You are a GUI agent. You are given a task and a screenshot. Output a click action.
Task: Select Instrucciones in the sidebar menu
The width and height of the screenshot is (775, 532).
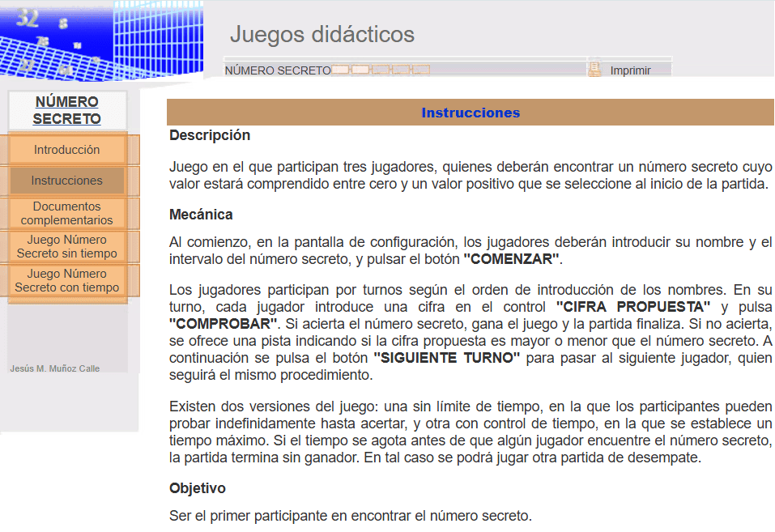tap(67, 181)
